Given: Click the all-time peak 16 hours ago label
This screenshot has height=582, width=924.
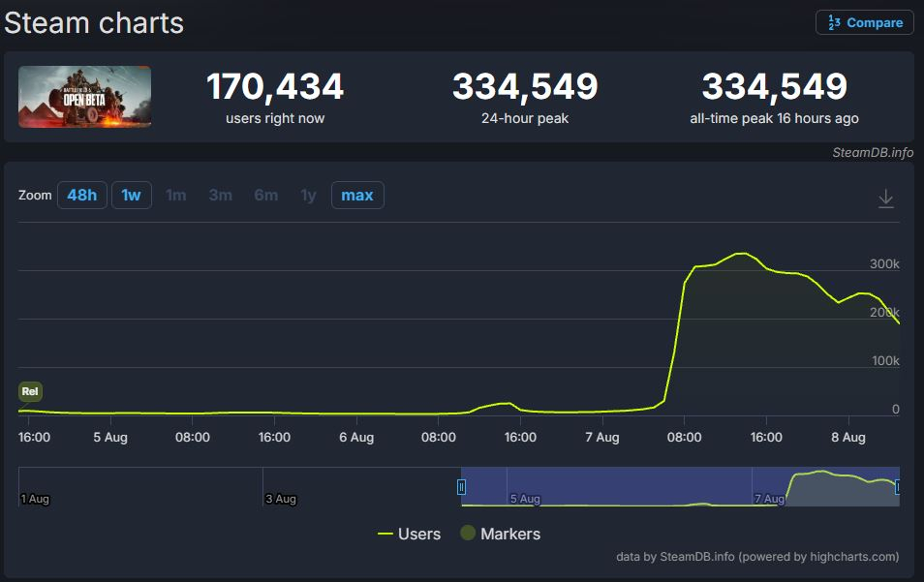Looking at the screenshot, I should 774,118.
